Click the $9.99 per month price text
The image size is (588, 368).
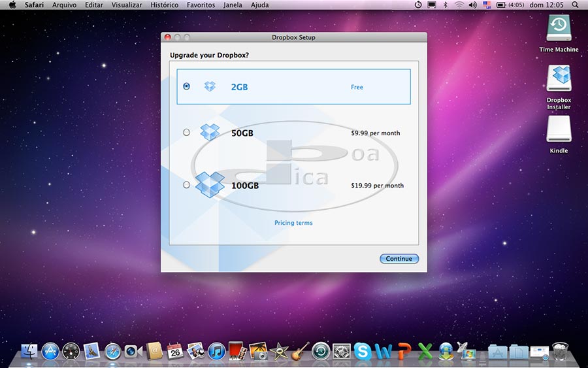tap(376, 133)
